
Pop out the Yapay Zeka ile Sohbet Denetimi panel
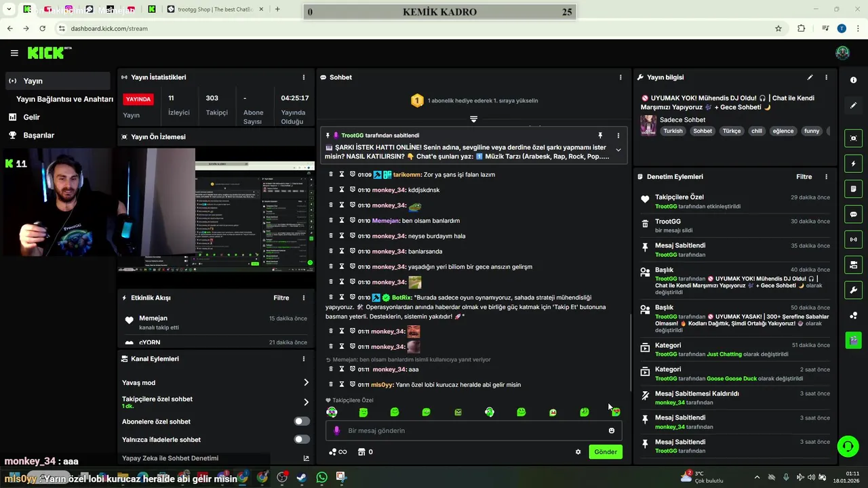(306, 458)
